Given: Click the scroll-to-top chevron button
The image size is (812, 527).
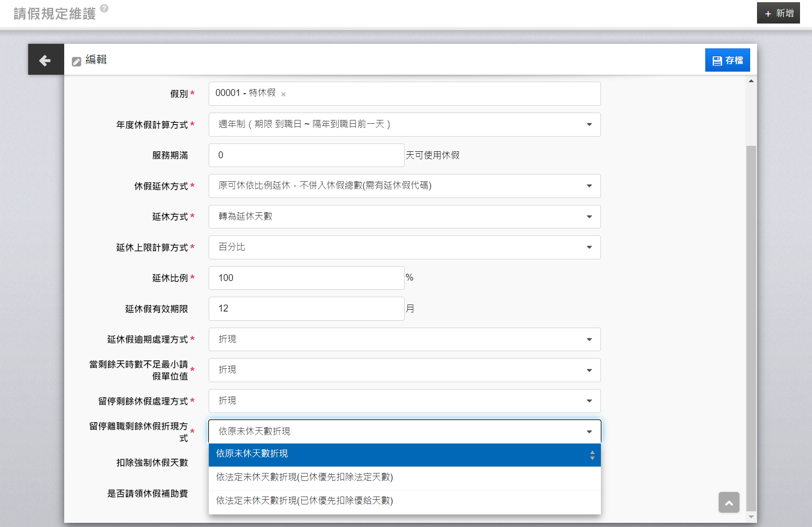Looking at the screenshot, I should point(728,503).
